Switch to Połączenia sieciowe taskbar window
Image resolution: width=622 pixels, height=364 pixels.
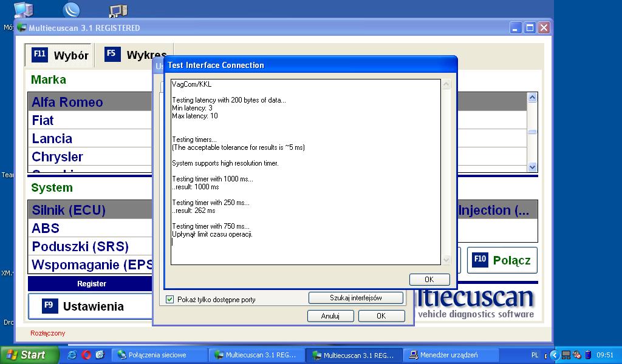tap(160, 355)
